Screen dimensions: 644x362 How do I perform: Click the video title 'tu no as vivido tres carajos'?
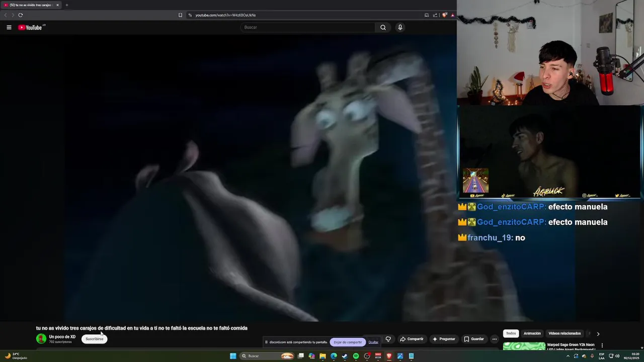pos(141,328)
